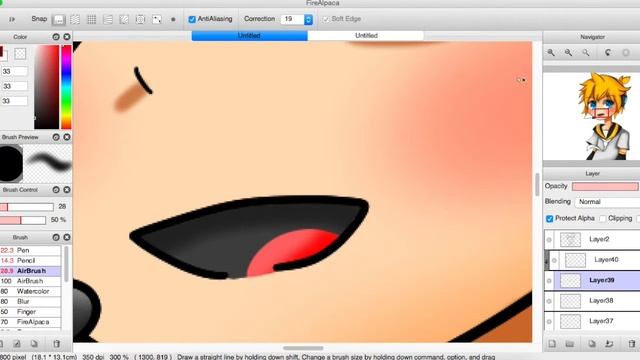The height and width of the screenshot is (360, 640).
Task: Select the Pencil brush
Action: coord(31,260)
